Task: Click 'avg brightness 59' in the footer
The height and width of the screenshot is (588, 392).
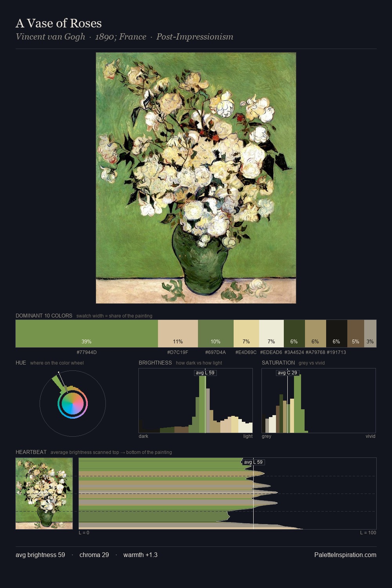Action: [x=40, y=555]
